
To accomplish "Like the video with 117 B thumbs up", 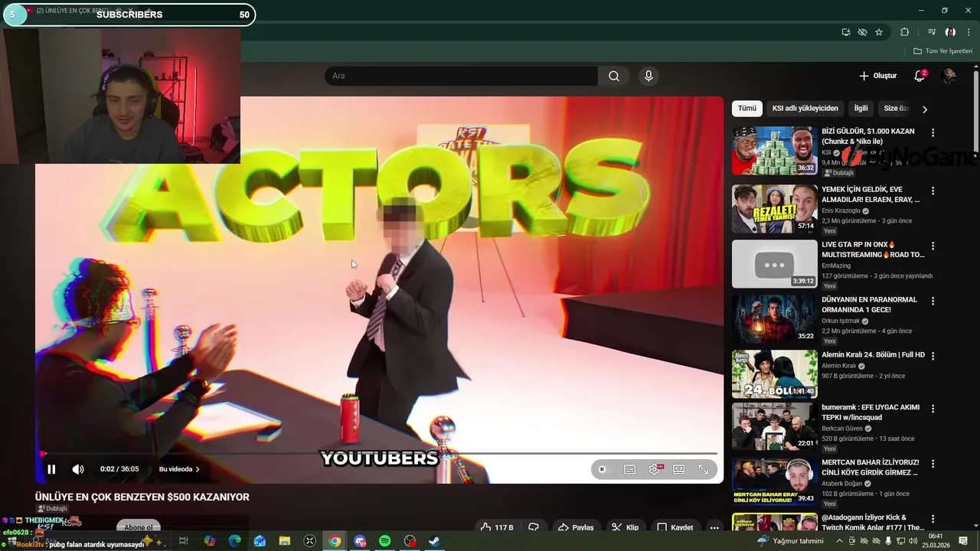I will tap(496, 527).
